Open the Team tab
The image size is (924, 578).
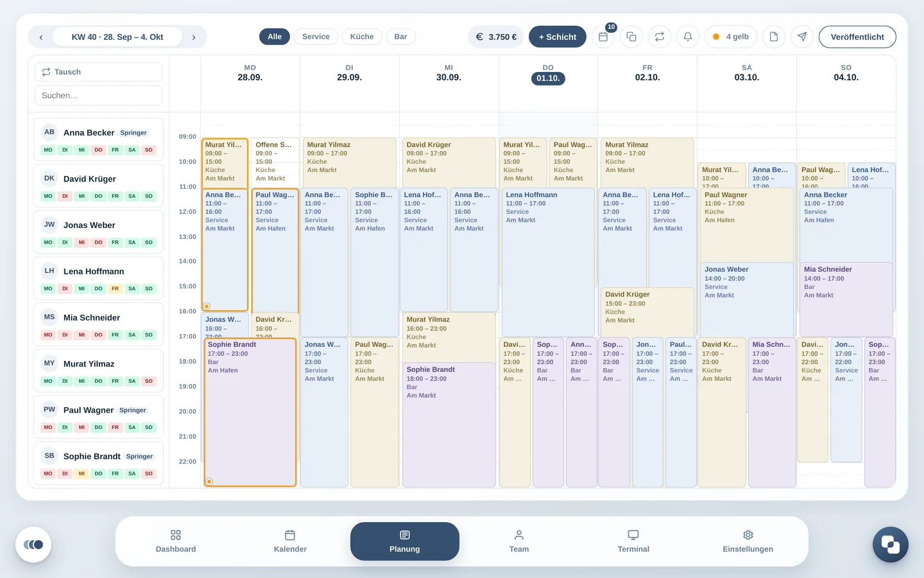point(519,541)
